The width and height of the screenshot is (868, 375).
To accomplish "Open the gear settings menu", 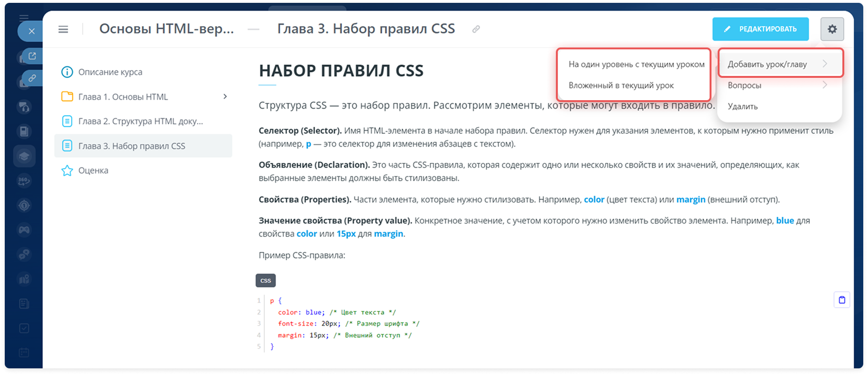I will point(832,29).
